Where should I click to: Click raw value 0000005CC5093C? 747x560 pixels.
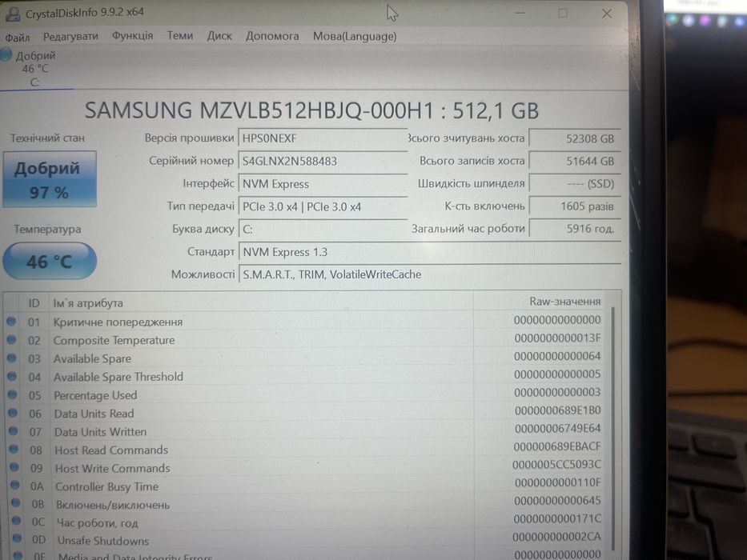[x=556, y=464]
